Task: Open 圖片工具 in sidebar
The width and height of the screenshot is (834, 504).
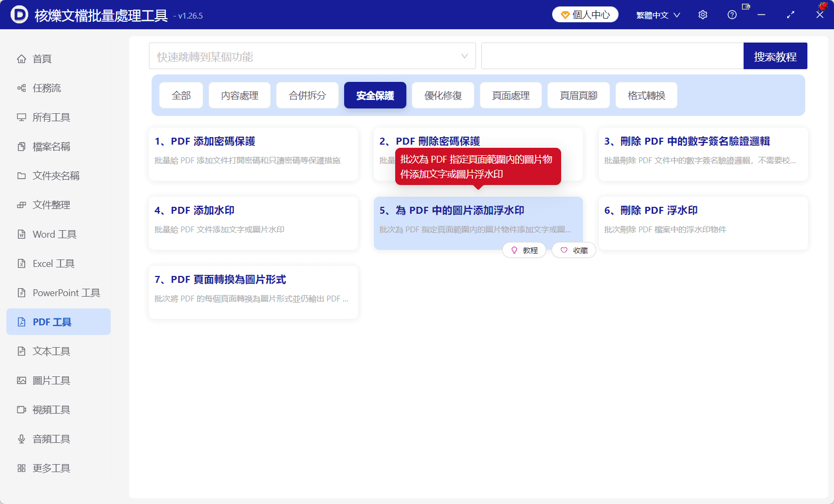Action: (59, 380)
